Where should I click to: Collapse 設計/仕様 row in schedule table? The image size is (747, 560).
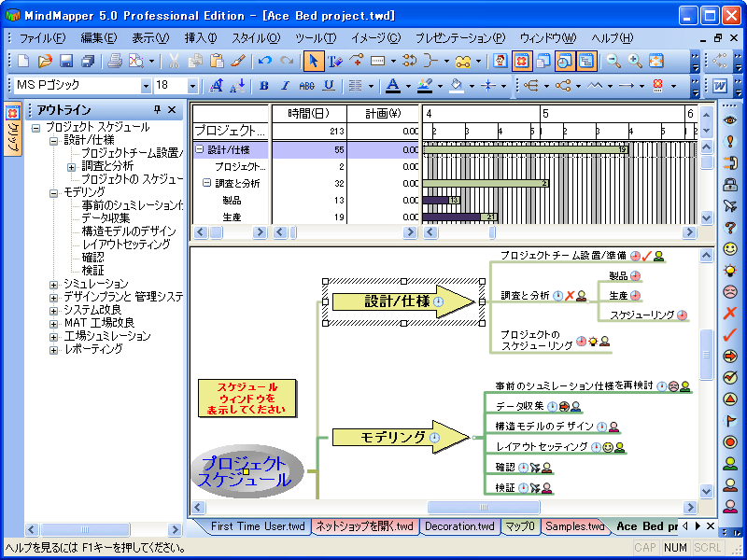[x=199, y=149]
